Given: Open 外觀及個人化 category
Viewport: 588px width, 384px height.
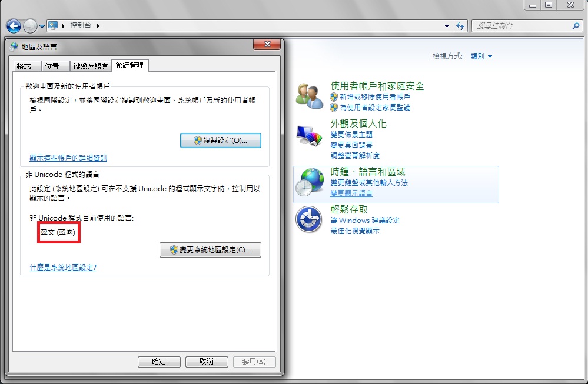Looking at the screenshot, I should click(x=358, y=123).
